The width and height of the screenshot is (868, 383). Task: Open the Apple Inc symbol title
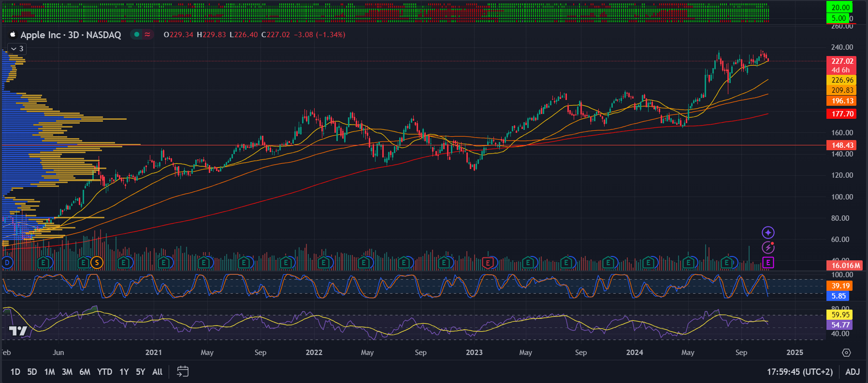coord(71,35)
